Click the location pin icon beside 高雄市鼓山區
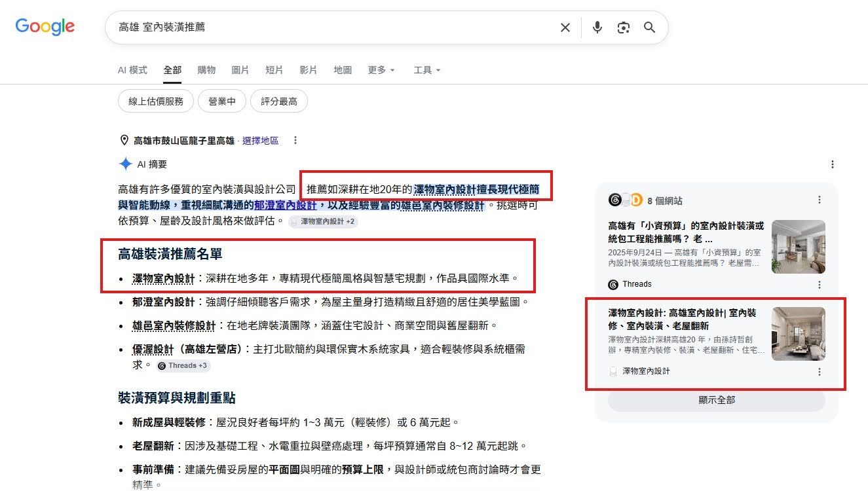Viewport: 868px width, 491px height. click(124, 140)
